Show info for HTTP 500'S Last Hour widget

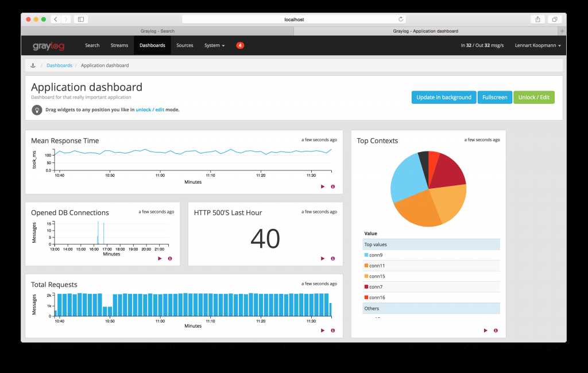[x=332, y=258]
